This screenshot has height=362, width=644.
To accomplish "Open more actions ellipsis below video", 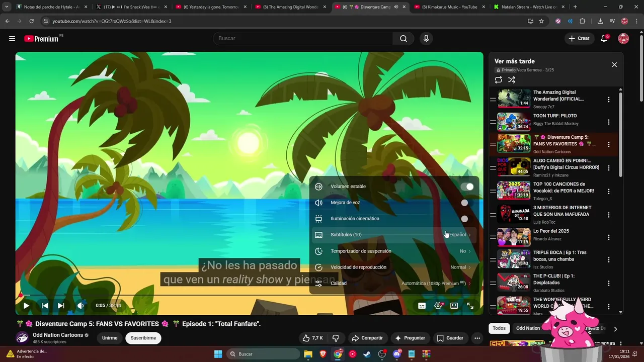I will pyautogui.click(x=477, y=338).
